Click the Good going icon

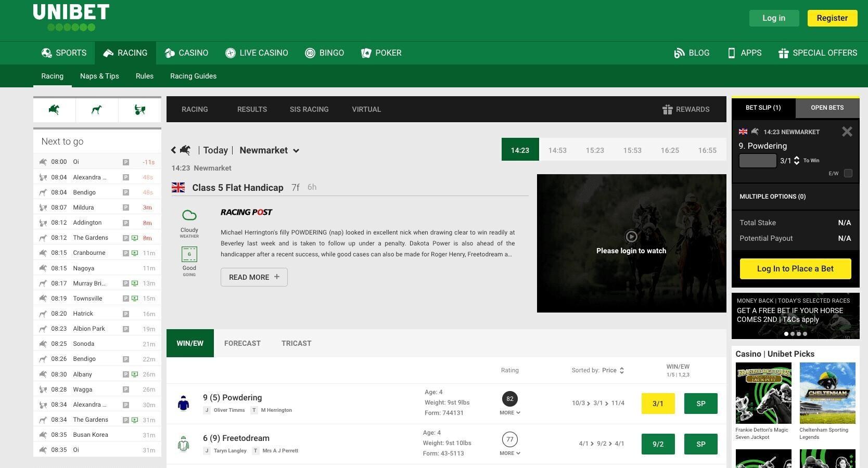click(x=189, y=254)
